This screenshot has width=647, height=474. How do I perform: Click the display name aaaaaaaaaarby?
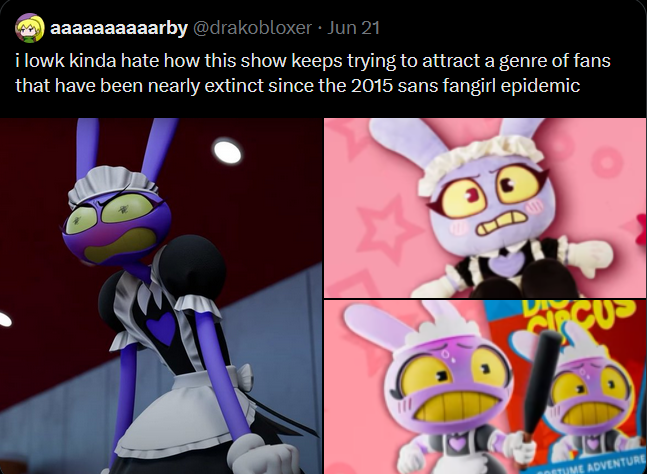pos(119,28)
